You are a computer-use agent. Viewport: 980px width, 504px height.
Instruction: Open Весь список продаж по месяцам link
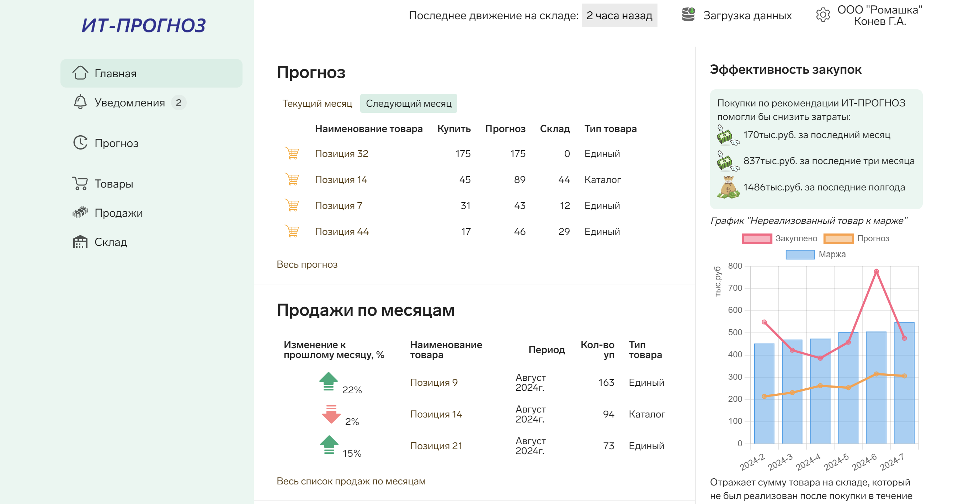(x=351, y=481)
